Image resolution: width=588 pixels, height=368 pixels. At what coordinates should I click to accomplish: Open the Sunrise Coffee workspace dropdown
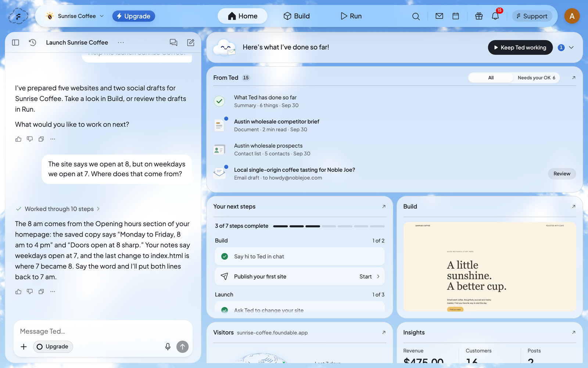(x=75, y=16)
